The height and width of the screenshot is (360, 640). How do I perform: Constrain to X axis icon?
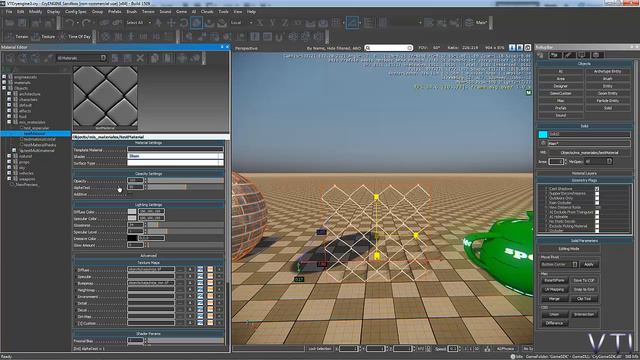click(260, 23)
